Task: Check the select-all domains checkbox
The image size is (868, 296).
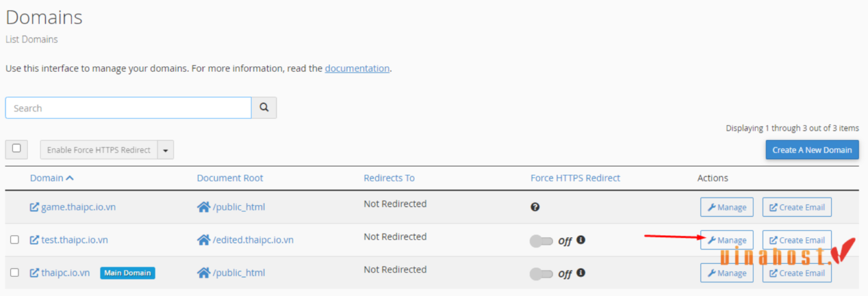Action: coord(17,149)
